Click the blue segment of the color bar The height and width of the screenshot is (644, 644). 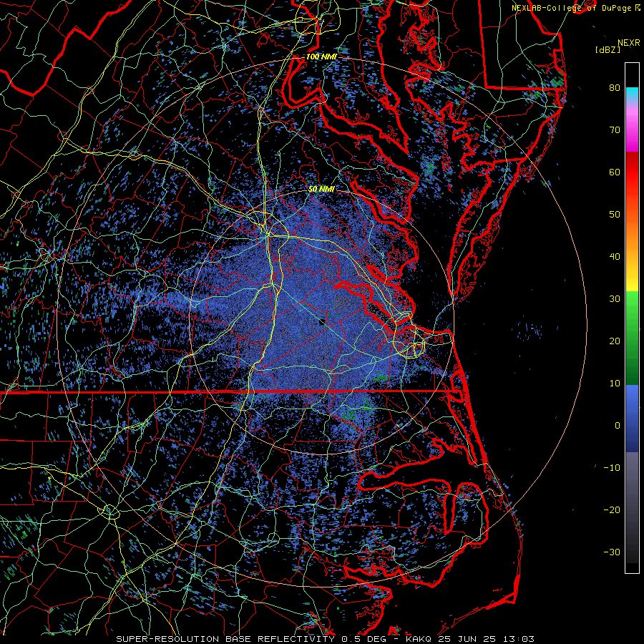tap(632, 419)
